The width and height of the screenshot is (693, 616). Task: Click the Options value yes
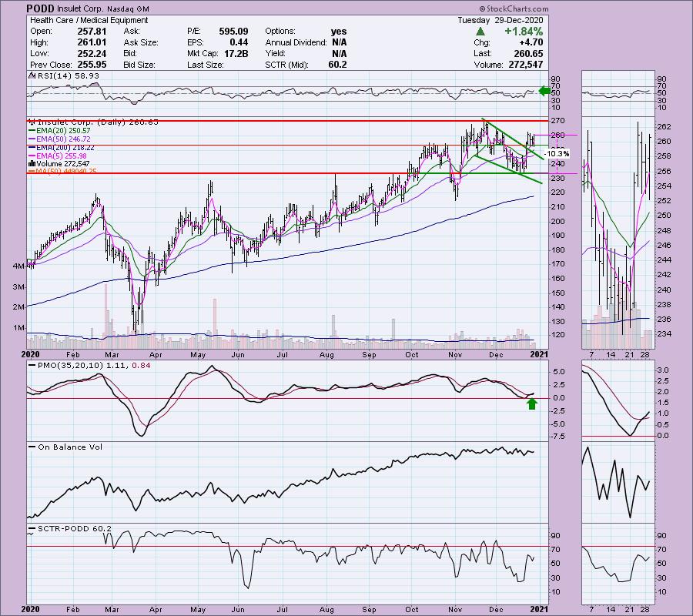point(339,32)
